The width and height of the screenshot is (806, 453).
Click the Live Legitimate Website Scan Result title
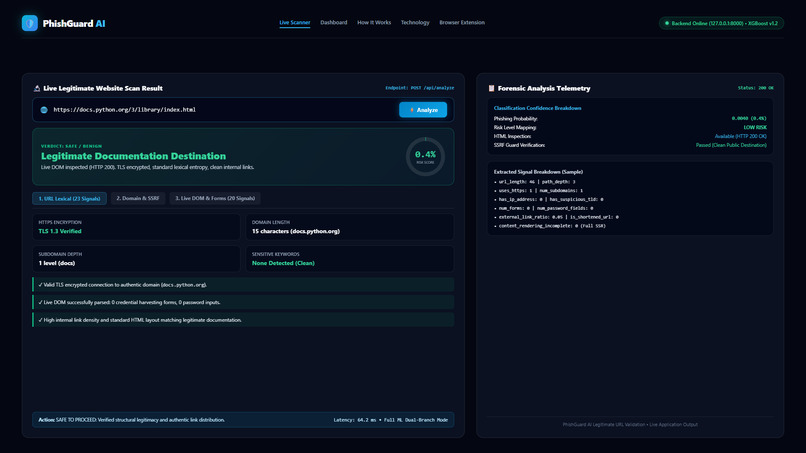(x=103, y=88)
